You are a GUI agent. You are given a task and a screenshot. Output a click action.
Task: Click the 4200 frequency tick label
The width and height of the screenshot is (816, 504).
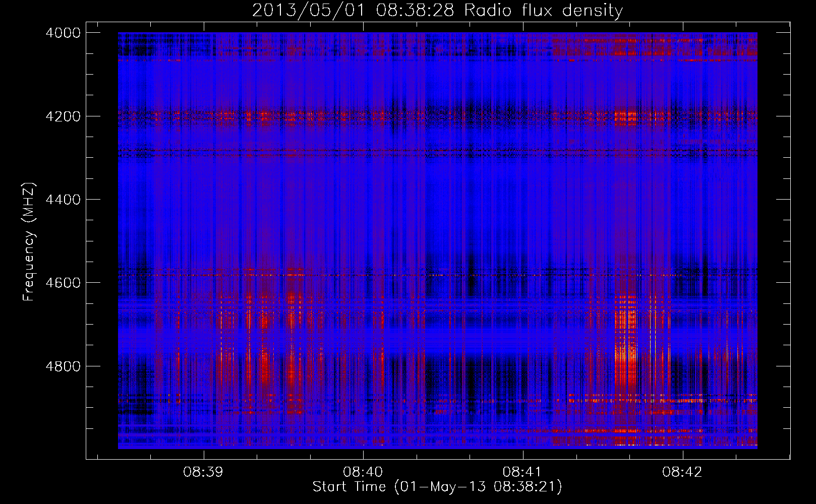63,116
